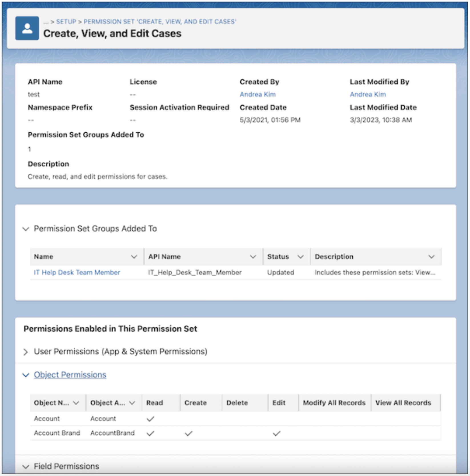This screenshot has width=470, height=476.
Task: Click the Object Permissions heading link
Action: click(x=70, y=375)
